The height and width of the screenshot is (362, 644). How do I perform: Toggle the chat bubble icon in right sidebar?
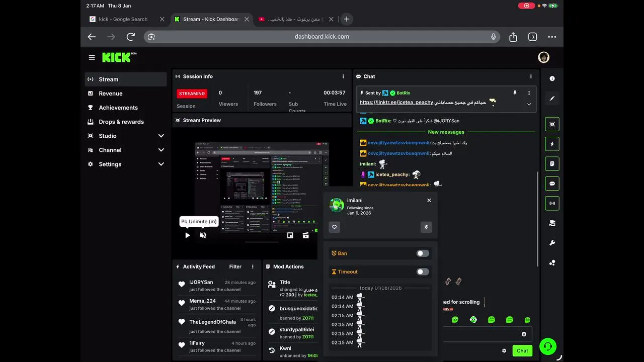point(552,184)
